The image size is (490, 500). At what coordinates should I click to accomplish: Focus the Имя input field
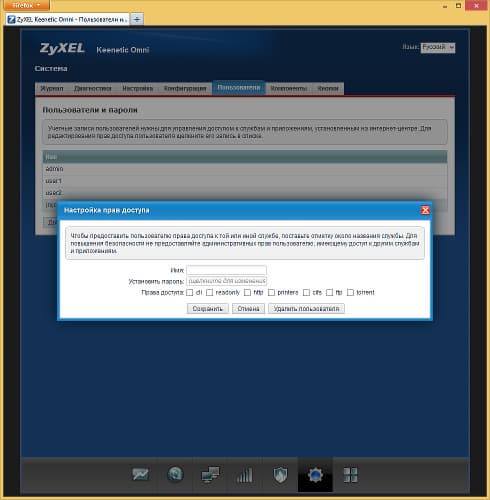click(x=226, y=270)
